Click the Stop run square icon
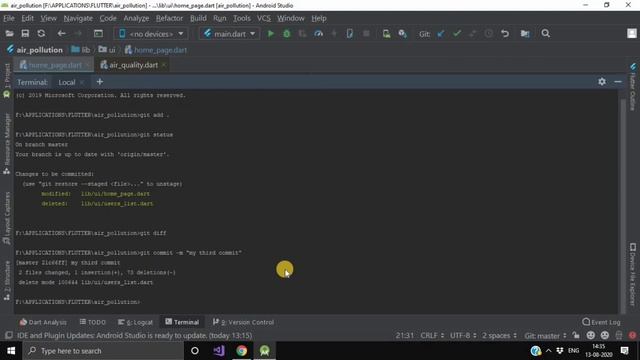640x360 pixels. pyautogui.click(x=366, y=34)
